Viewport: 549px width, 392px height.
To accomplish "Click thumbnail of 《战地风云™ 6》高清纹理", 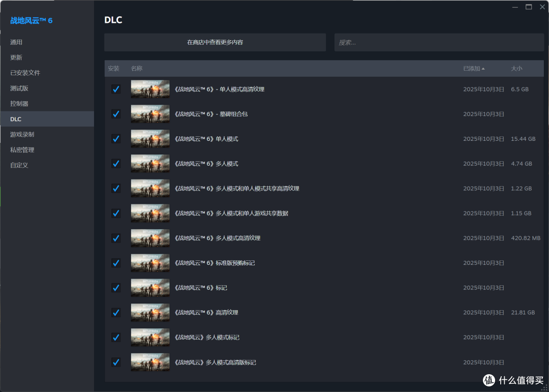I will 150,313.
